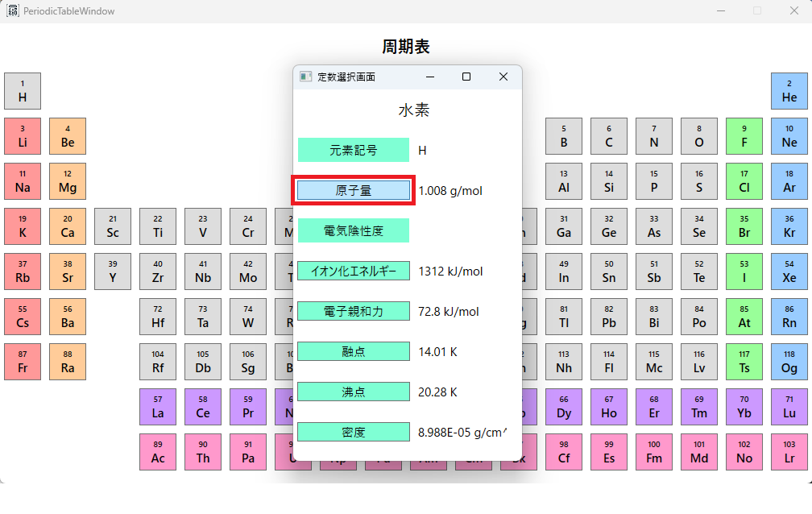The image size is (812, 514).
Task: Pick silicon Si element tile
Action: pyautogui.click(x=608, y=181)
